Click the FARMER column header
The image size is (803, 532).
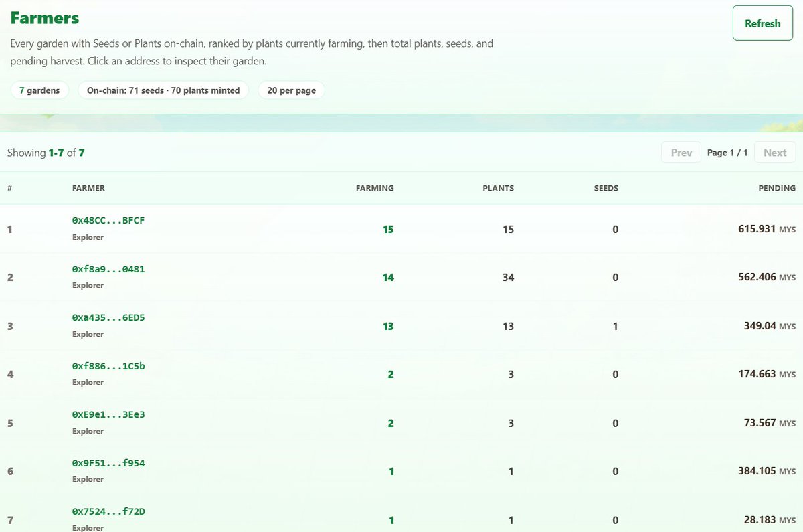[x=88, y=188]
